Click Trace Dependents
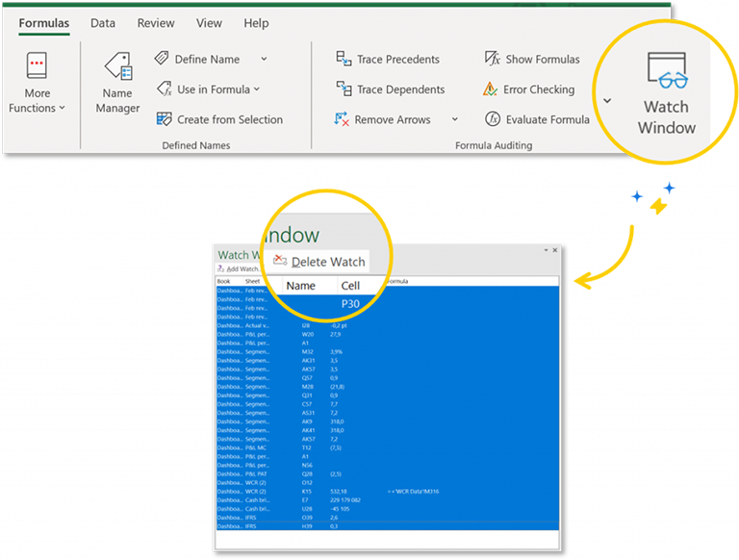The image size is (739, 560). click(391, 89)
